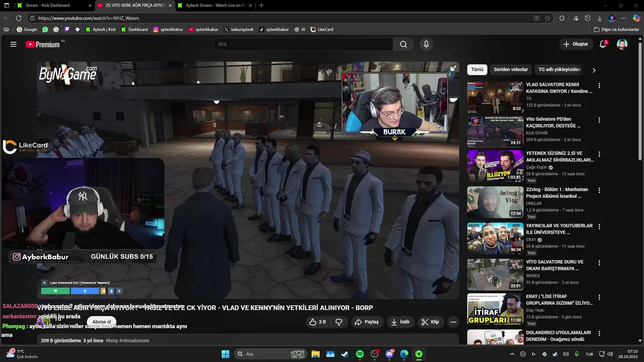Click İndir download button
This screenshot has height=362, width=644.
[400, 322]
